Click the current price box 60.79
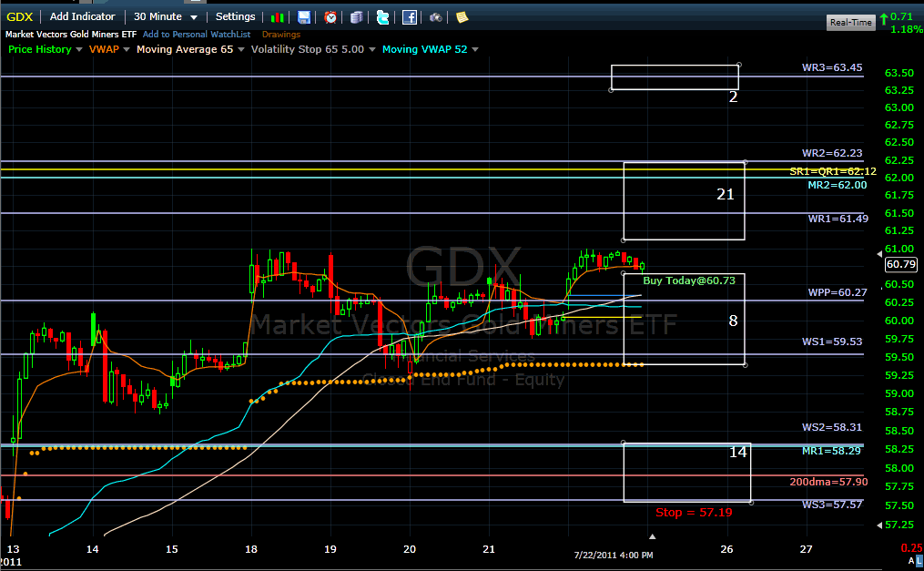The image size is (924, 571). [x=901, y=264]
